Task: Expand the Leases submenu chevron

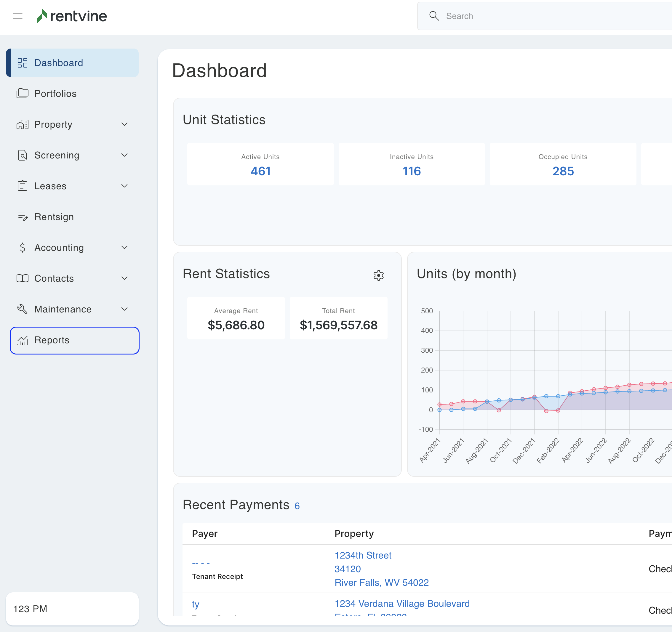Action: tap(124, 186)
